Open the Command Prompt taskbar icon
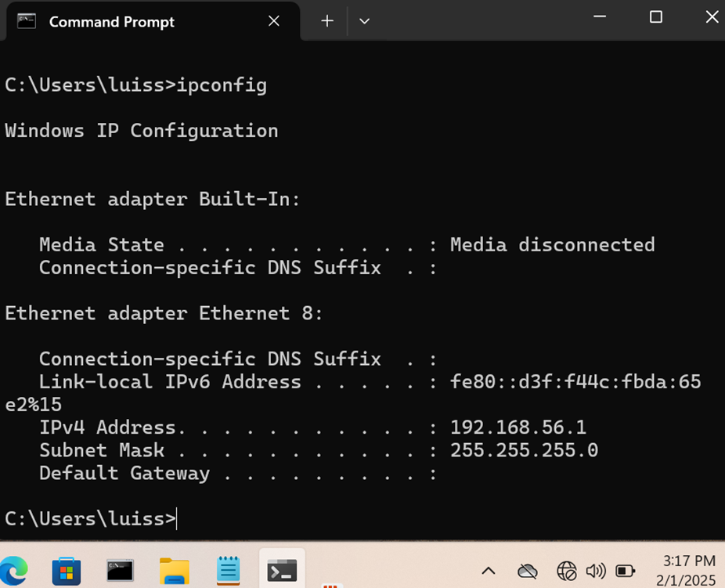The width and height of the screenshot is (725, 588). pos(121,572)
